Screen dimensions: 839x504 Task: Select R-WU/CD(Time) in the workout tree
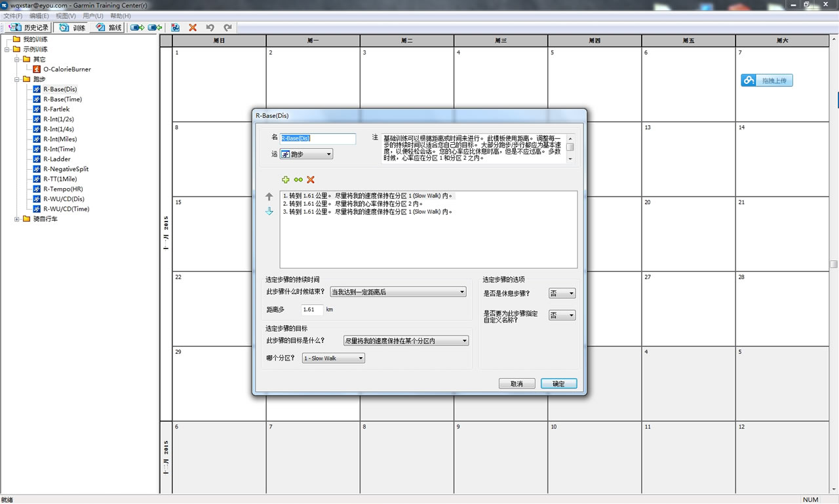pyautogui.click(x=66, y=209)
